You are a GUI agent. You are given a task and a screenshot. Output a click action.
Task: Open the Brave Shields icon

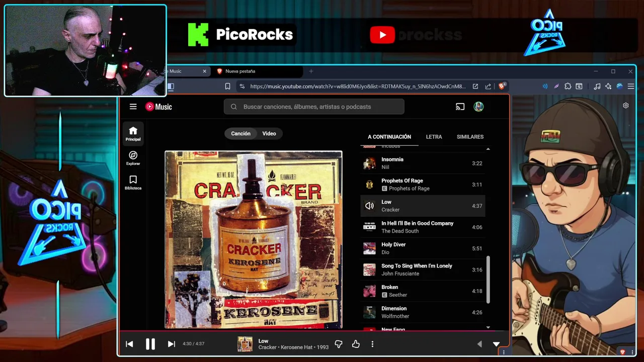pyautogui.click(x=502, y=86)
